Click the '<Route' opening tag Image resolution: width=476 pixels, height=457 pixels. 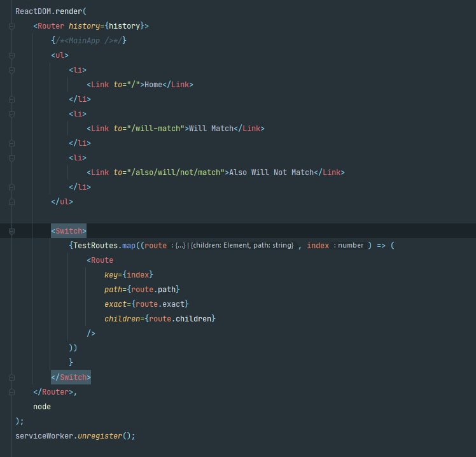point(100,260)
